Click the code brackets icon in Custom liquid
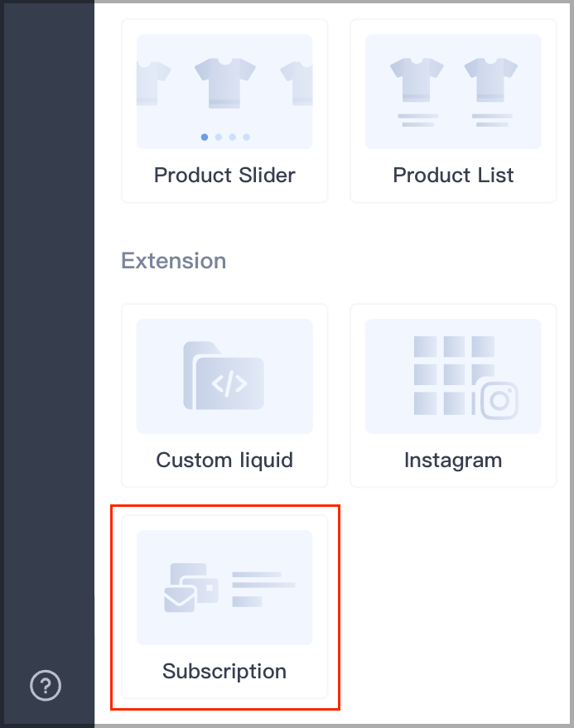 229,384
